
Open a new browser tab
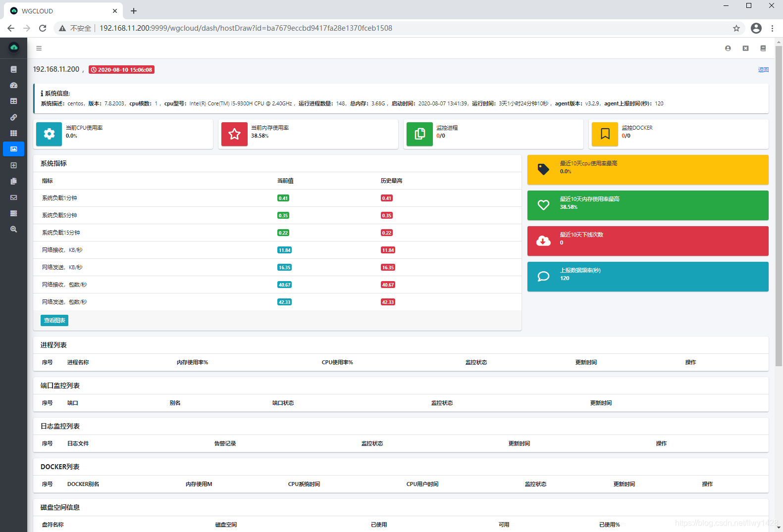134,11
